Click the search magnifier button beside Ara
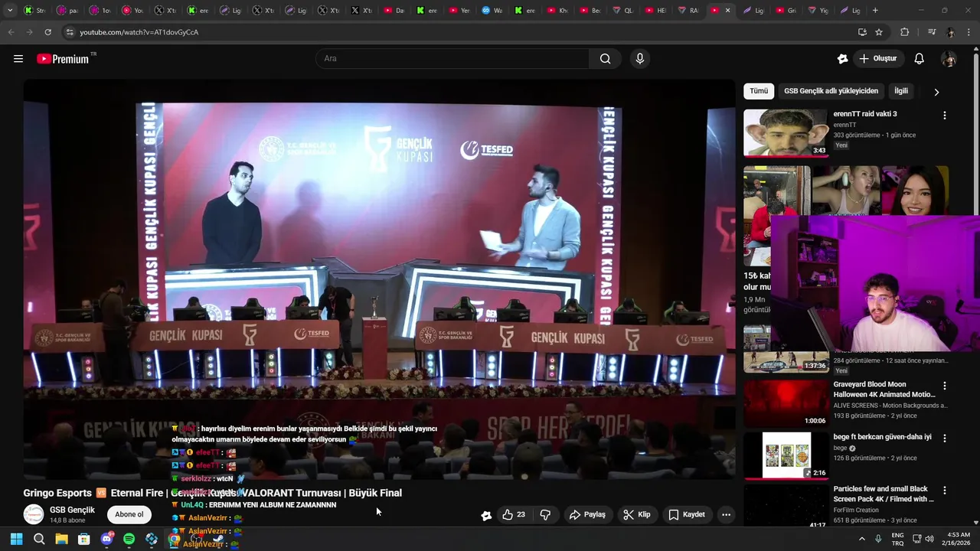 pyautogui.click(x=606, y=59)
